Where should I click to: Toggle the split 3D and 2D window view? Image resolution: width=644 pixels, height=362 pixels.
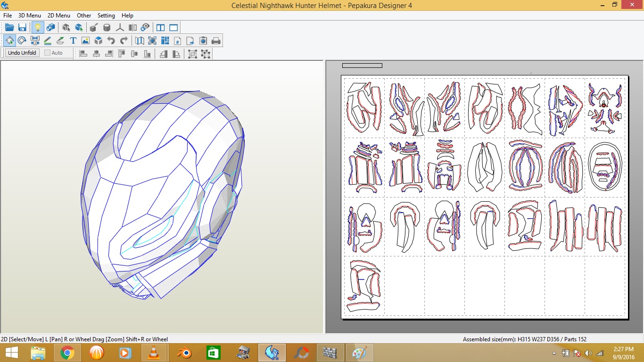160,28
